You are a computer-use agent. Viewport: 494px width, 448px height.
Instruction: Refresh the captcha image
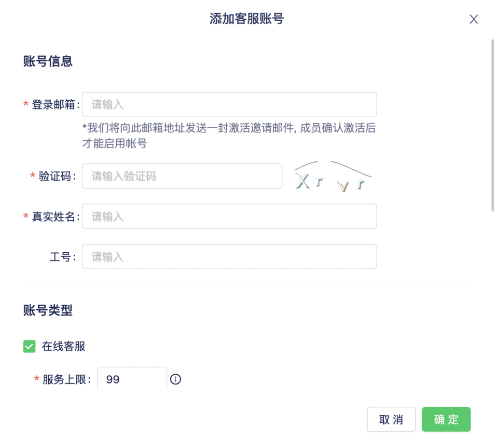click(333, 176)
